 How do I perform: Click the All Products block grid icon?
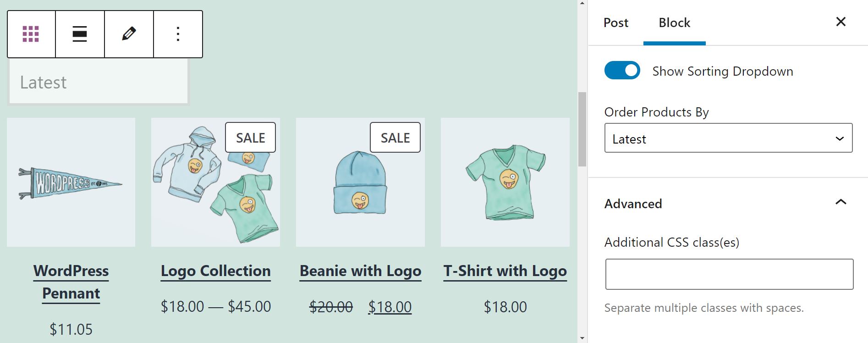31,34
